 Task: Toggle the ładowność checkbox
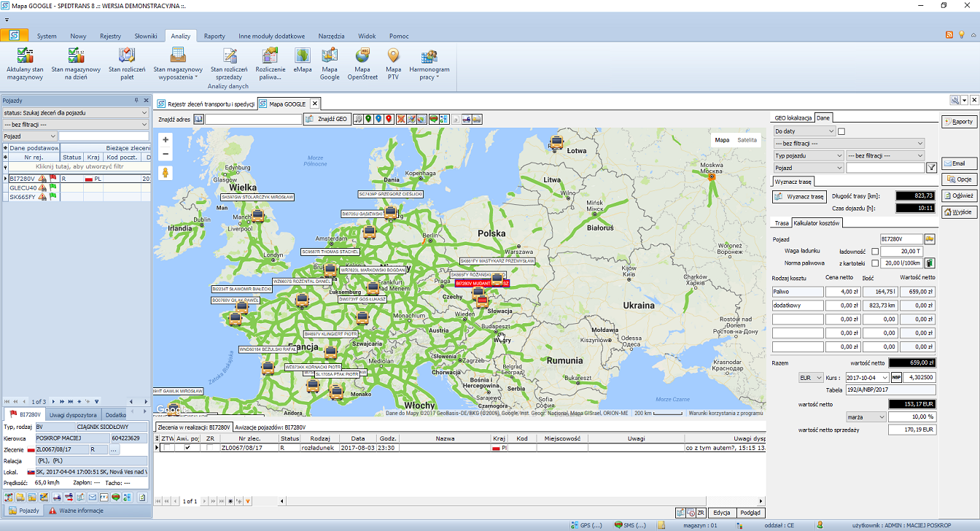[874, 252]
